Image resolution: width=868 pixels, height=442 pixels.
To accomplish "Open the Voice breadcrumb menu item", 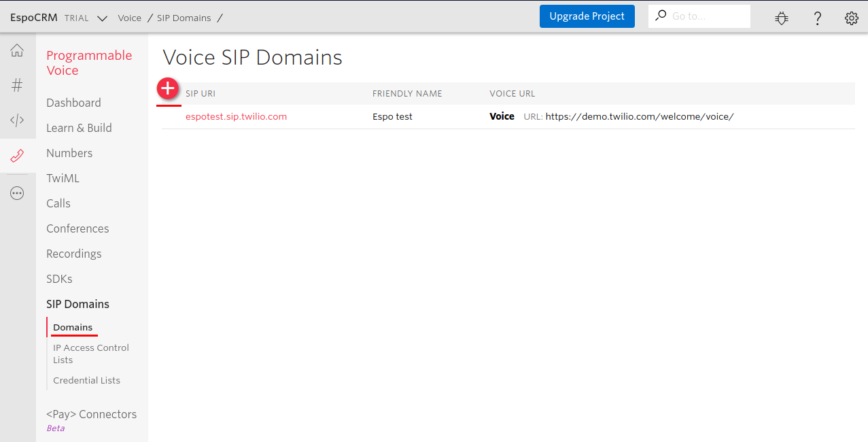I will click(x=129, y=18).
